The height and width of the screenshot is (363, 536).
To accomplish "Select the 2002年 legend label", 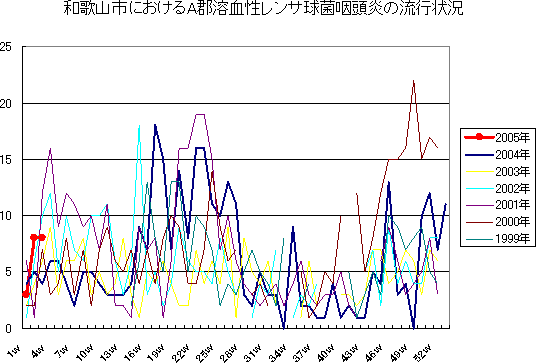I will point(512,188).
